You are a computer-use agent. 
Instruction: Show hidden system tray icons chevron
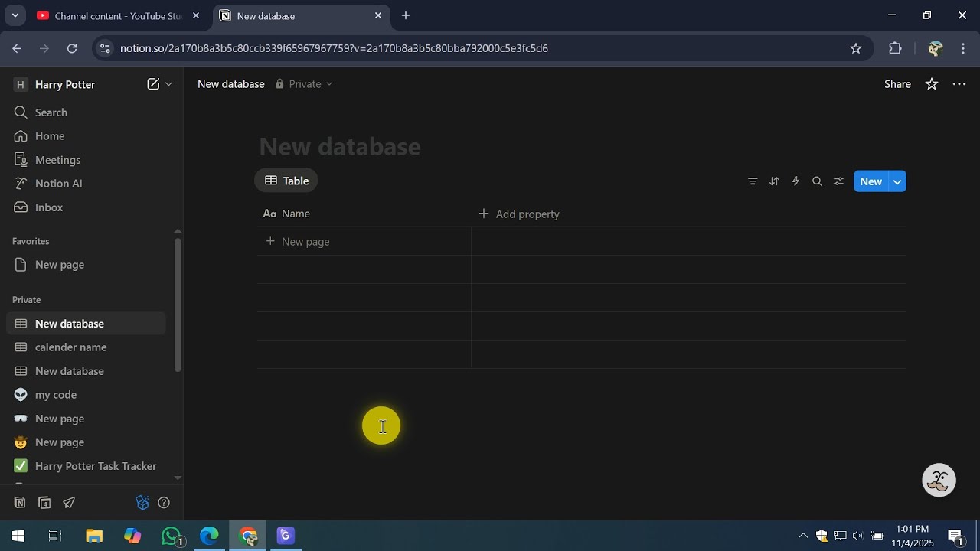point(802,536)
